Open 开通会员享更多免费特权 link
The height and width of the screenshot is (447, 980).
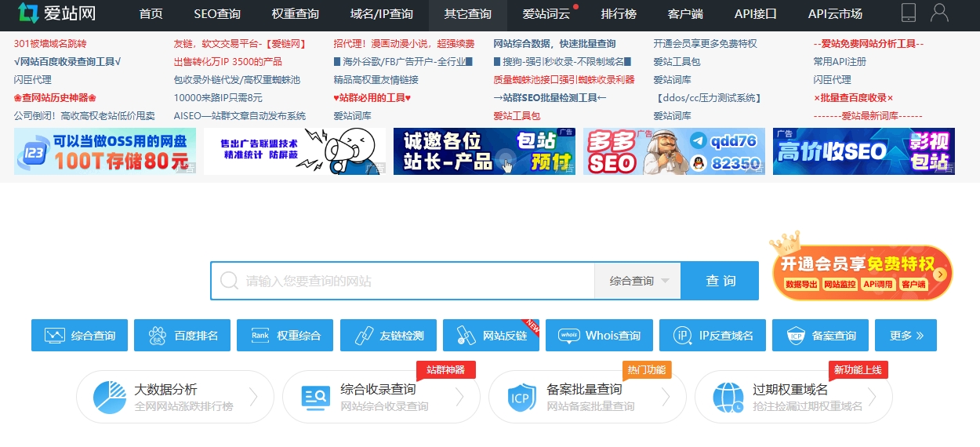coord(705,44)
